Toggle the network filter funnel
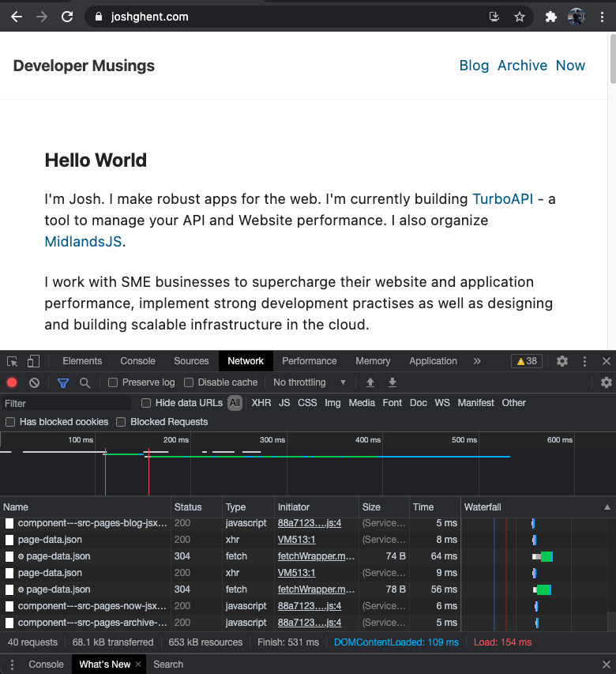Image resolution: width=616 pixels, height=674 pixels. [x=63, y=382]
